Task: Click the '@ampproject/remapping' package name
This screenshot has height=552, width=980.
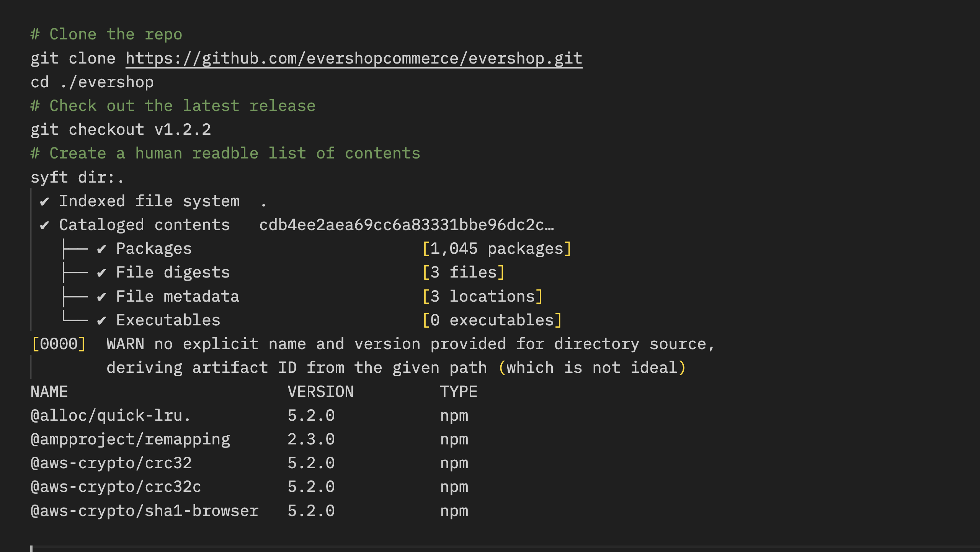Action: [x=131, y=439]
